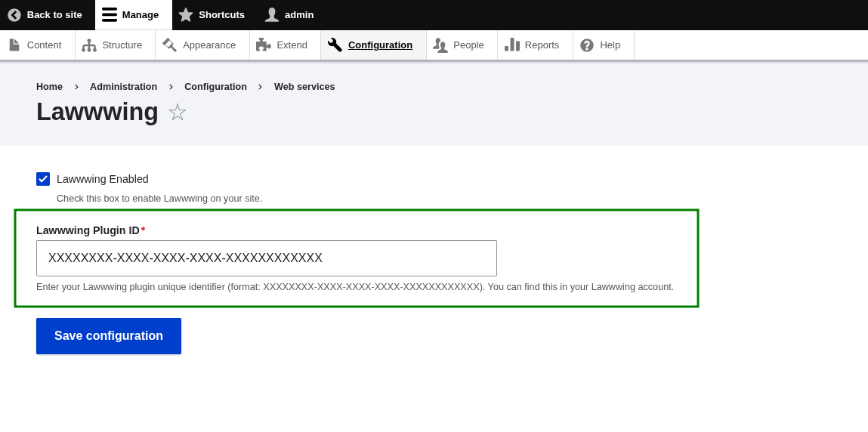Open the Structure menu item
The image size is (868, 432).
[x=115, y=45]
